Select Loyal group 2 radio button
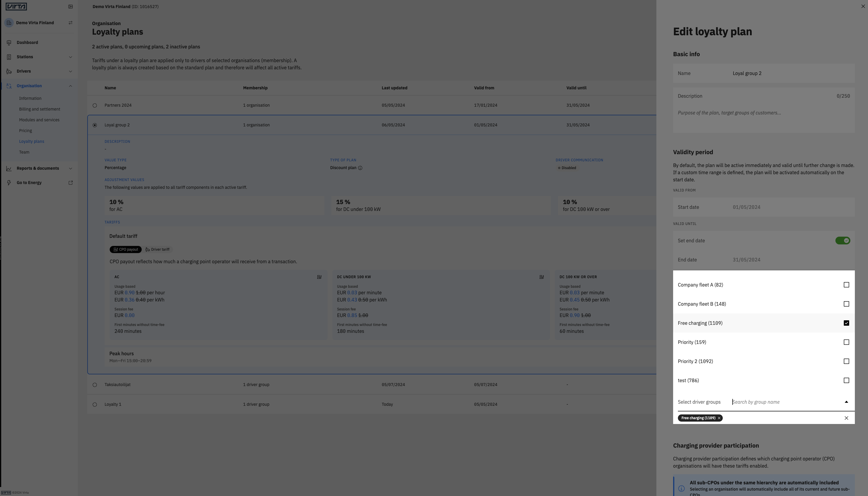 point(95,125)
